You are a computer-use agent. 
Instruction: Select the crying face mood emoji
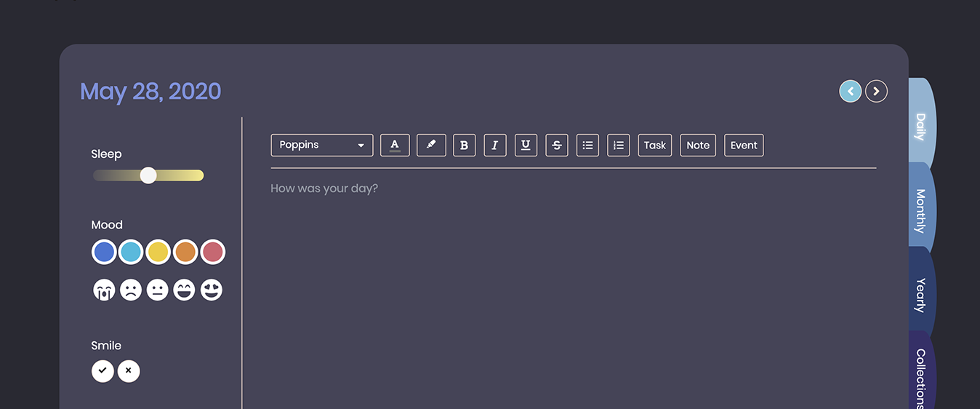[x=104, y=290]
